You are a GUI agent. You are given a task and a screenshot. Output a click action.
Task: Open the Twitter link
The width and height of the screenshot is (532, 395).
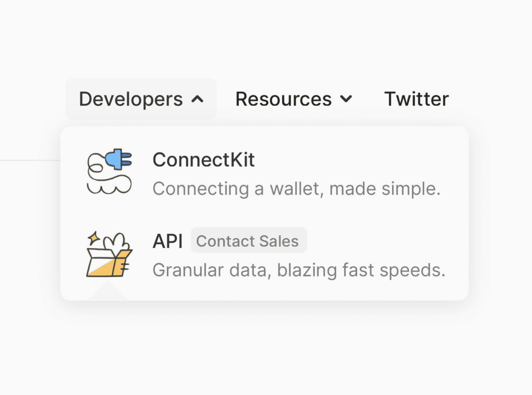[x=416, y=99]
